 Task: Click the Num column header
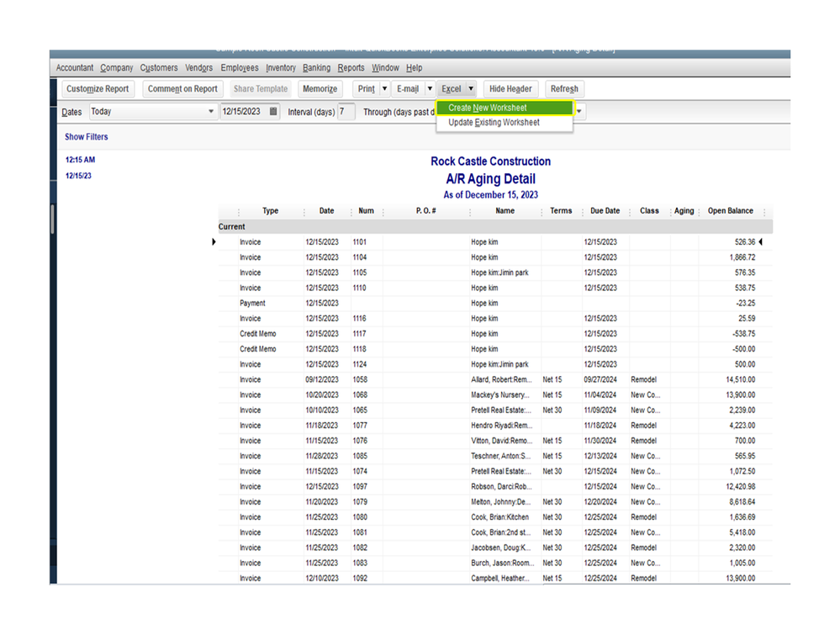click(x=367, y=211)
